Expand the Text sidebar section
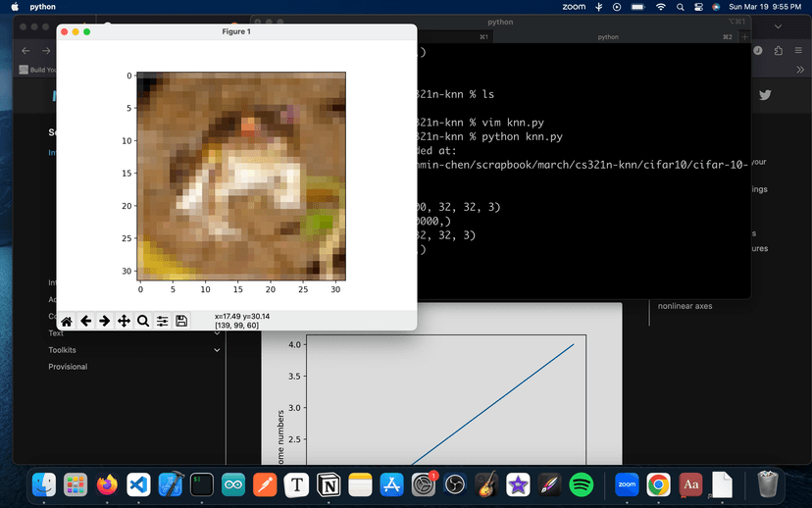 click(217, 333)
